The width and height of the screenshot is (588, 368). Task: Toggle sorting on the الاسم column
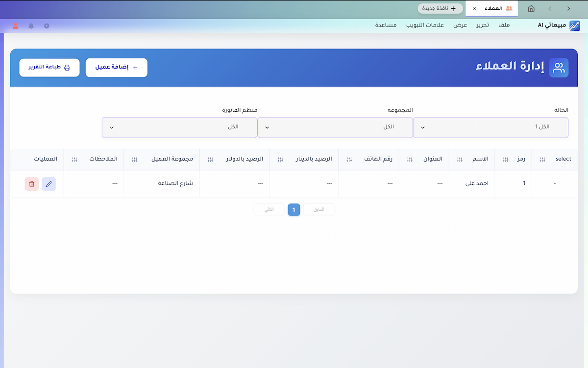(459, 159)
